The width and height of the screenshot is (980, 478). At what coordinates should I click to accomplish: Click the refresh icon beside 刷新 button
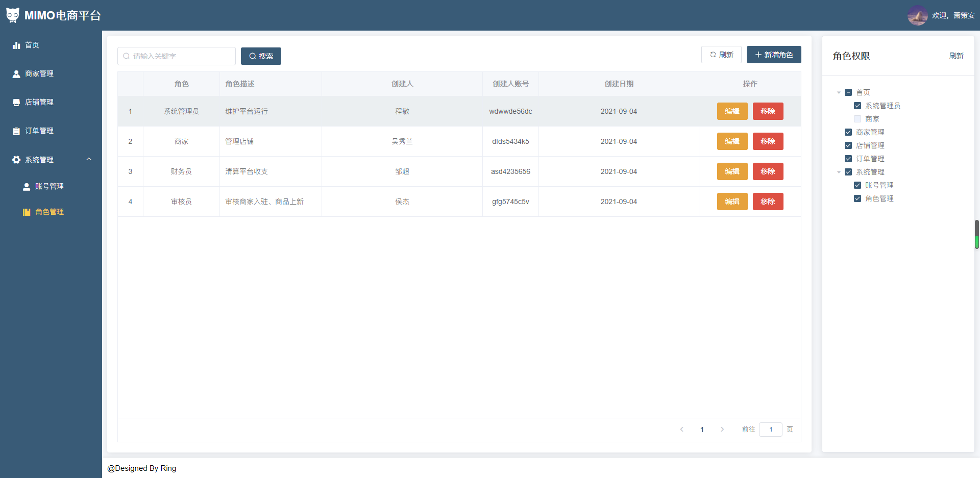[714, 55]
